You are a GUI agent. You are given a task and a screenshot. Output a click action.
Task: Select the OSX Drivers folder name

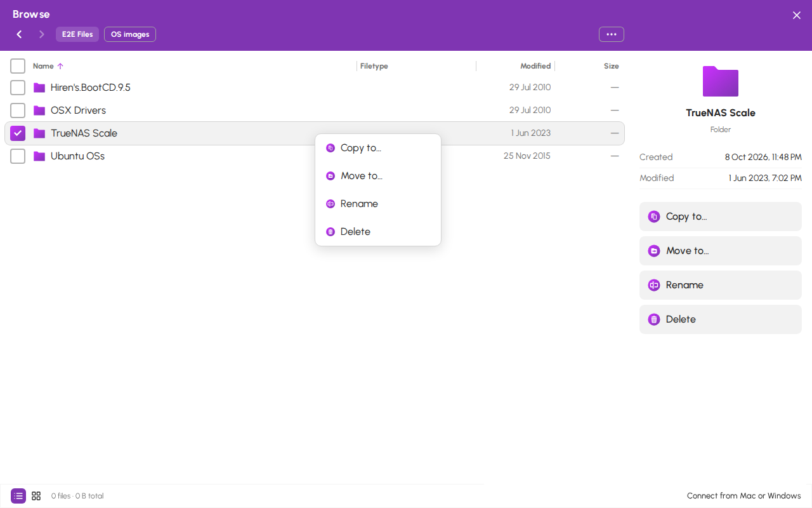tap(79, 110)
